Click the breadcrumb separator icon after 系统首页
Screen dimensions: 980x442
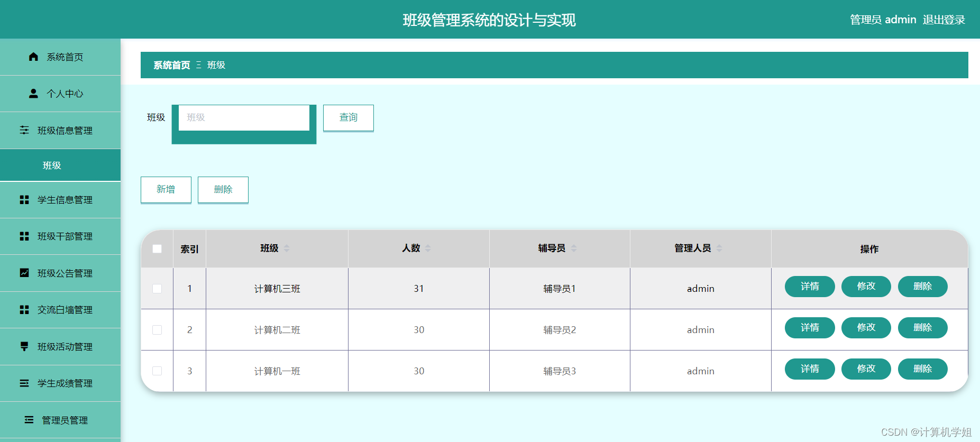tap(199, 65)
